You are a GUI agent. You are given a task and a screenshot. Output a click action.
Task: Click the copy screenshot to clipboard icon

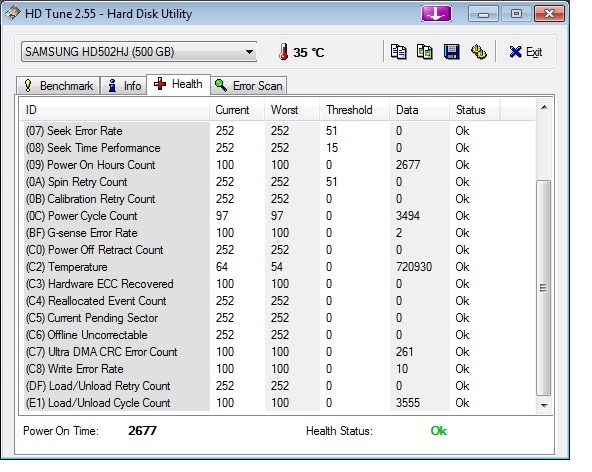tap(424, 52)
